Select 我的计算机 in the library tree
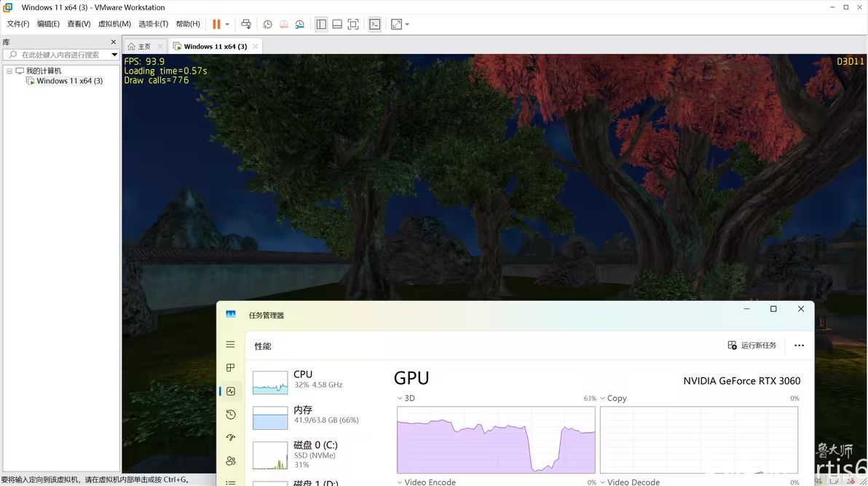The image size is (868, 486). tap(44, 71)
